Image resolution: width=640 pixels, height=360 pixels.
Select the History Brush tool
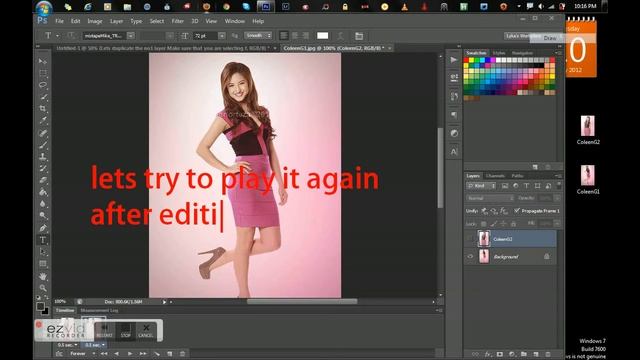[42, 169]
